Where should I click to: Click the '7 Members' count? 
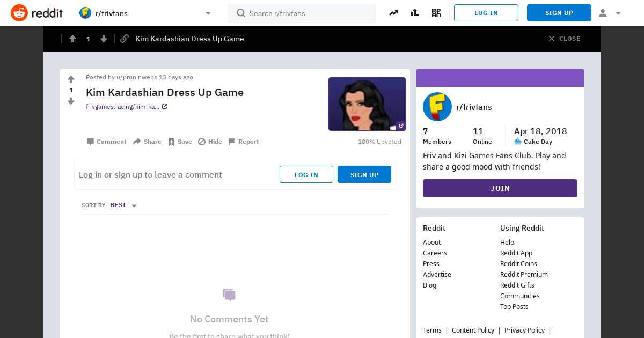click(x=437, y=136)
